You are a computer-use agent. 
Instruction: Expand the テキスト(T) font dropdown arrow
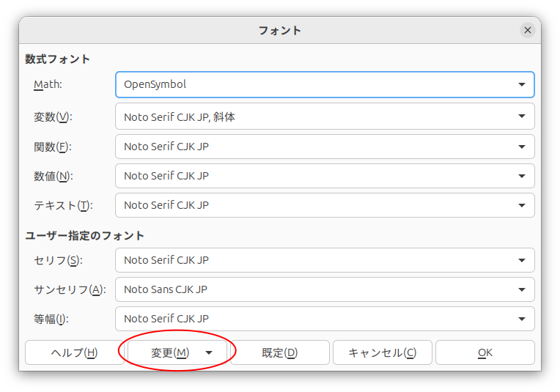point(521,205)
